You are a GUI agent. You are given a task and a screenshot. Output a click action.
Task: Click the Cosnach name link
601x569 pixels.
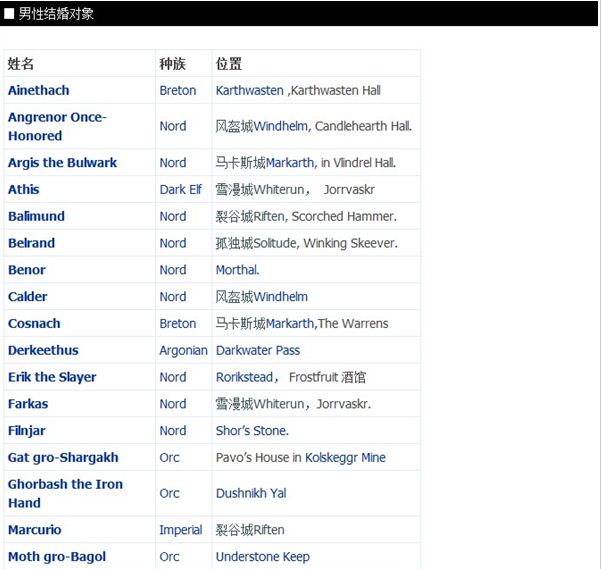pos(34,323)
